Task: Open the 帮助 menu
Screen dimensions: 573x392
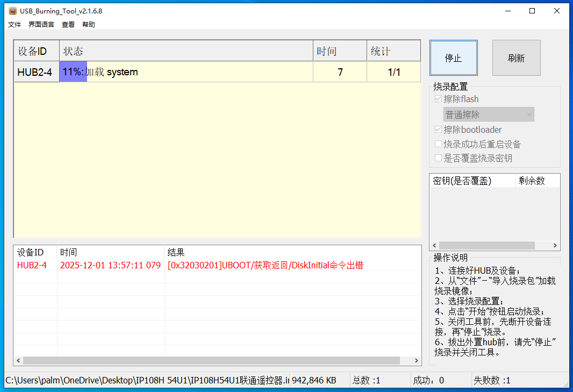Action: click(88, 24)
